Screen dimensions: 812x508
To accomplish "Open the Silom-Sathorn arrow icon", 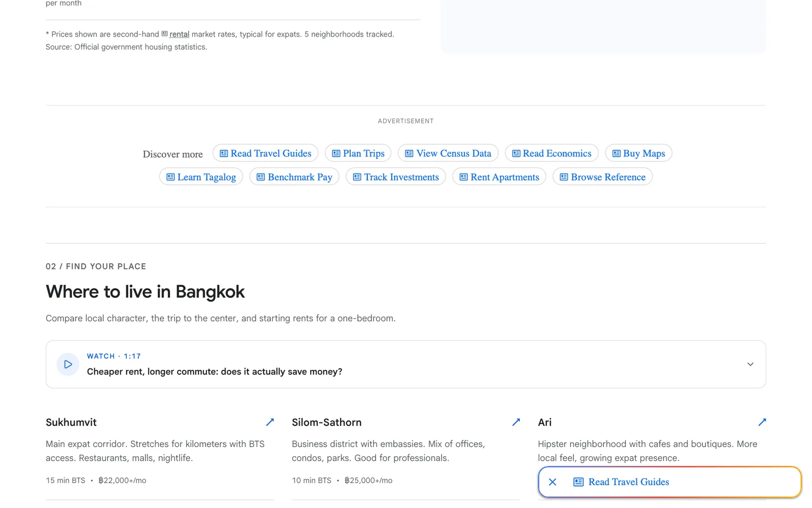I will [516, 422].
